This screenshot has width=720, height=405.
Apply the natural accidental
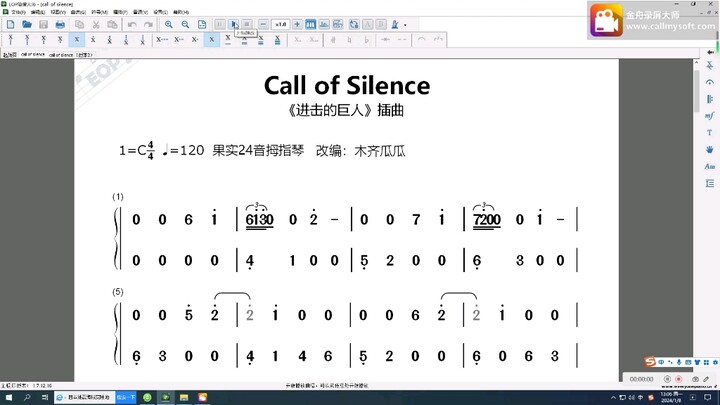click(x=350, y=39)
